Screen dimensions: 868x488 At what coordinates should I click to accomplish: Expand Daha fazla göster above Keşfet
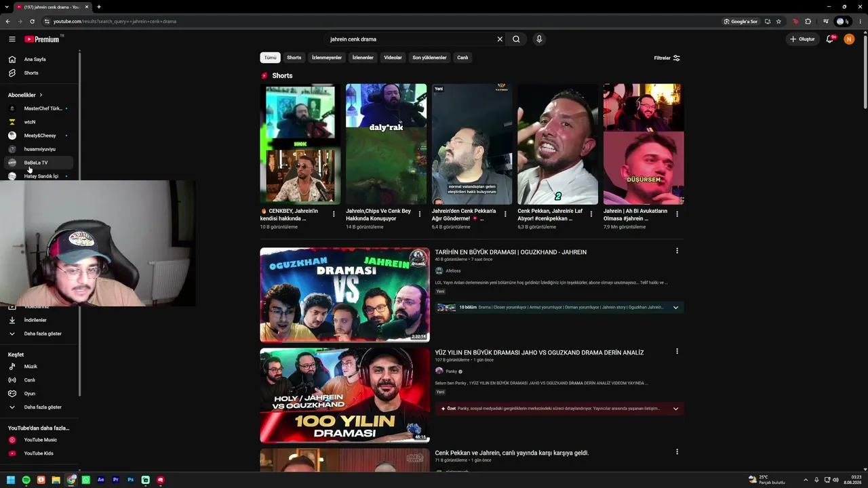pos(39,333)
